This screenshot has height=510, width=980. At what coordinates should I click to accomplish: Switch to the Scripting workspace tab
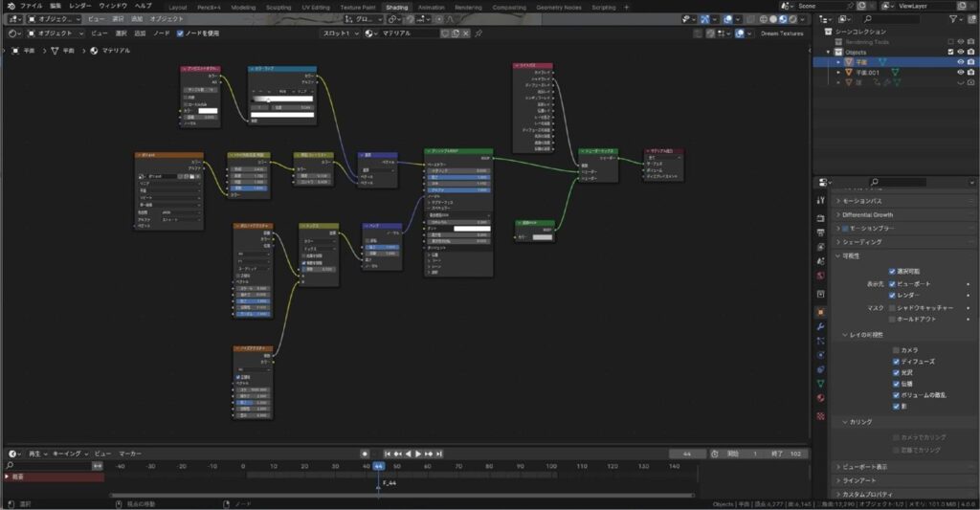point(604,8)
